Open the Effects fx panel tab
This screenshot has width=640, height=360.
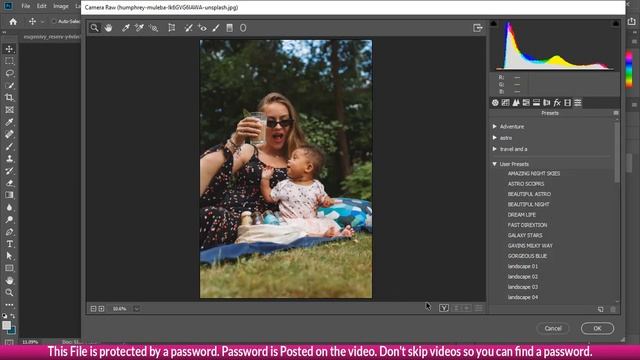557,103
